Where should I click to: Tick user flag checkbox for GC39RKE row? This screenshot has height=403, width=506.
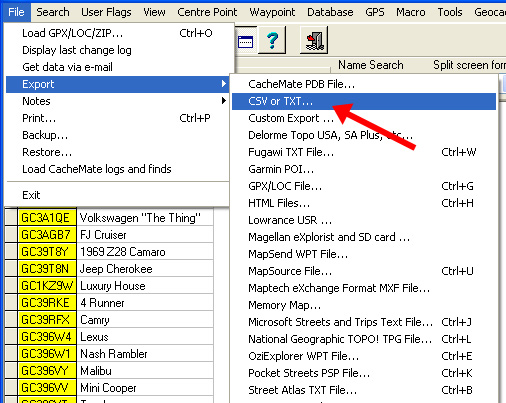tap(11, 303)
